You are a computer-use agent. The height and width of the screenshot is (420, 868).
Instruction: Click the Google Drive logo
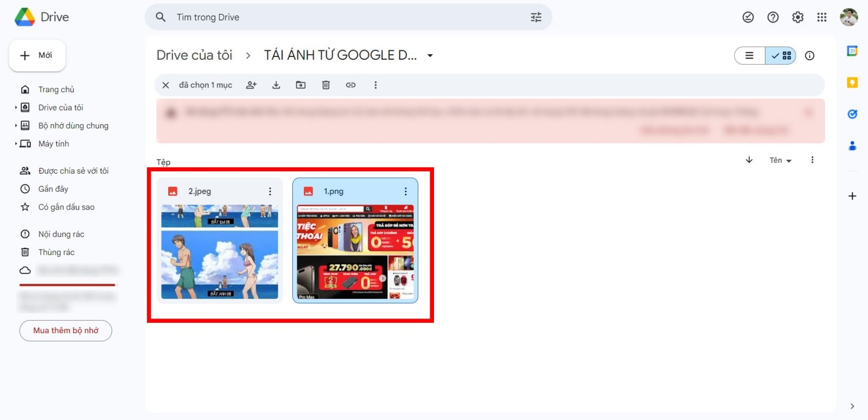(x=24, y=17)
